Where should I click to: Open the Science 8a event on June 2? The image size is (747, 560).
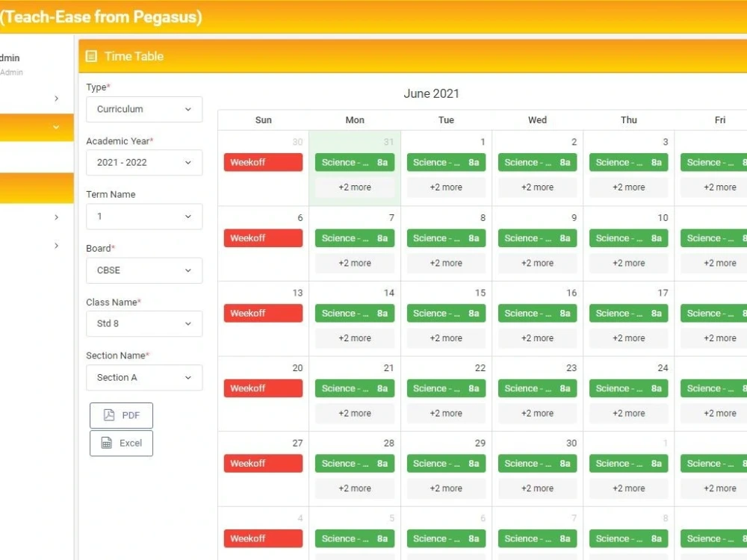(x=537, y=162)
